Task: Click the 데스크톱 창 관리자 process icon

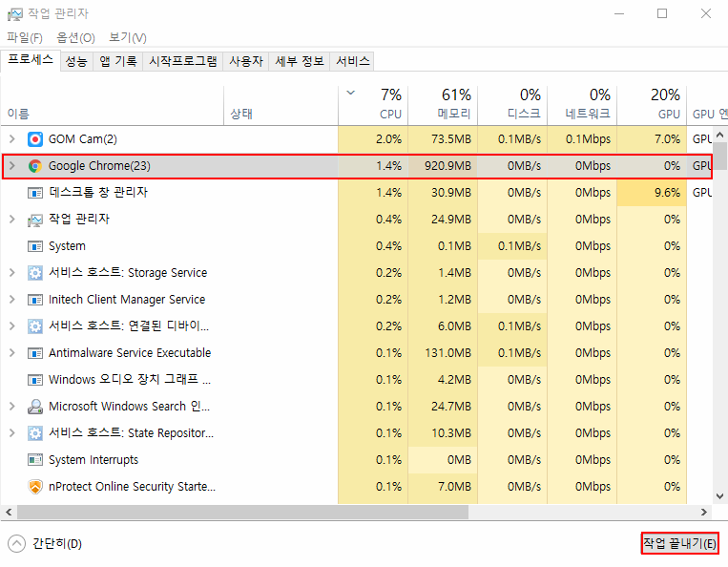Action: pos(34,193)
